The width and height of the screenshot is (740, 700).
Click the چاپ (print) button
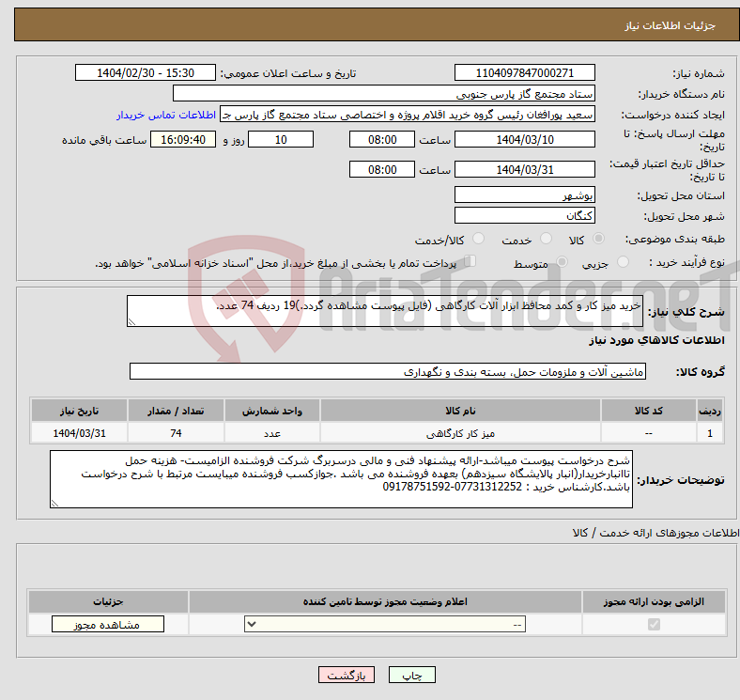tap(411, 675)
